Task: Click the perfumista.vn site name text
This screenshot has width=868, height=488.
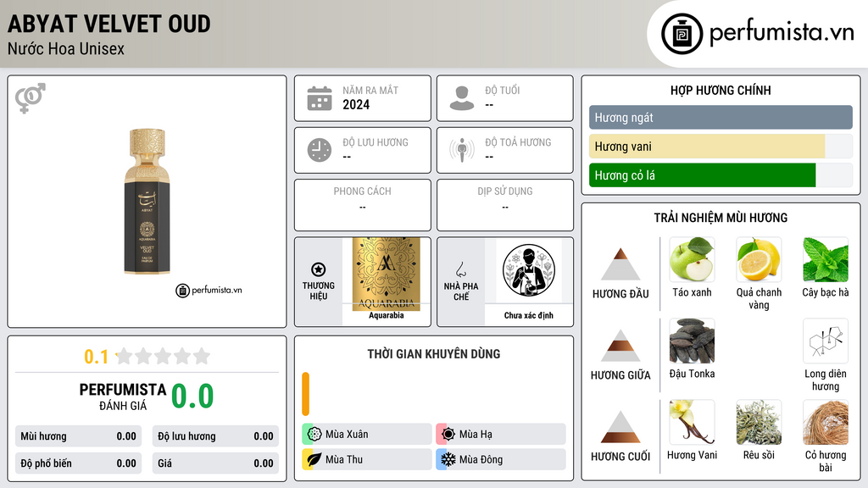Action: (782, 32)
